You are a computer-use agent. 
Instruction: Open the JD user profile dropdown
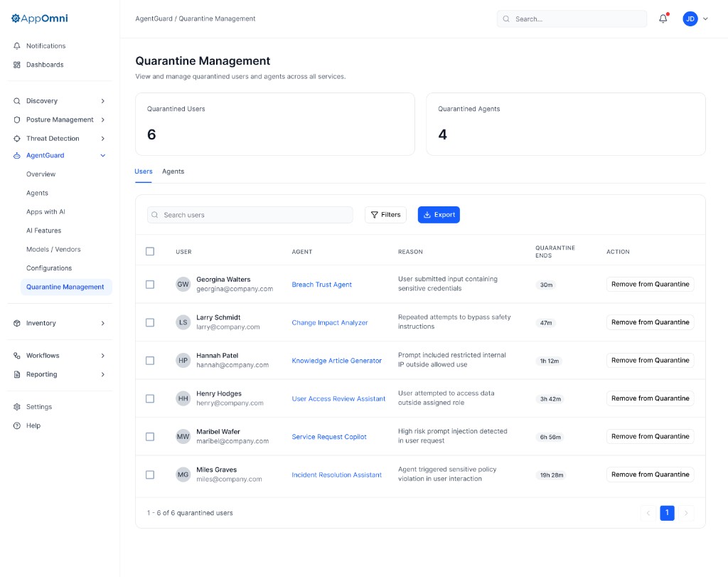(x=690, y=18)
